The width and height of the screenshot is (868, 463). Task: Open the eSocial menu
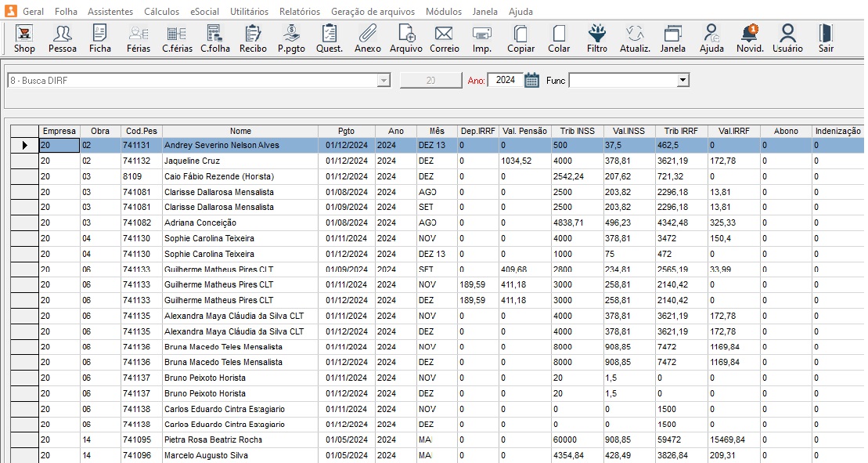pyautogui.click(x=206, y=12)
